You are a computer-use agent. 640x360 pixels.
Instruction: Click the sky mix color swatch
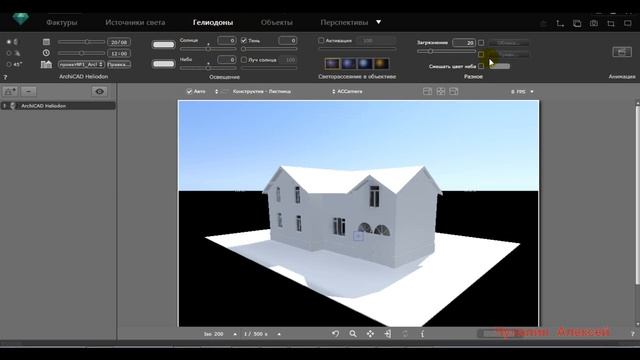(x=500, y=66)
